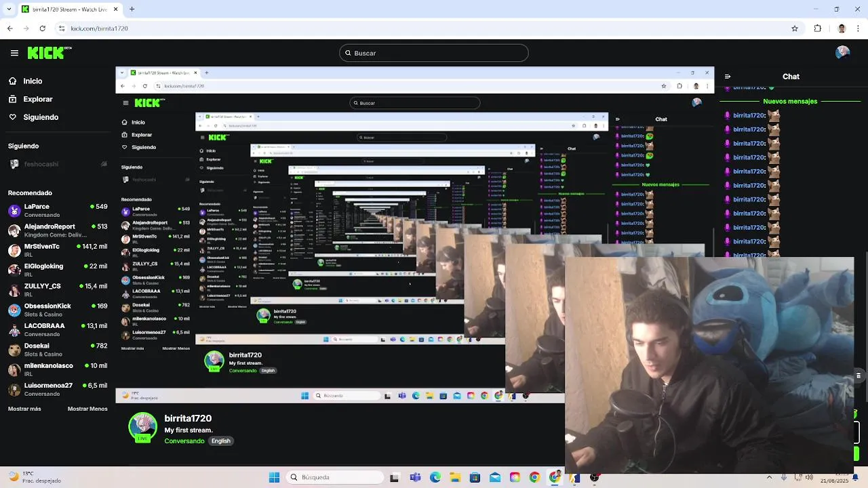This screenshot has width=868, height=488.
Task: Open recommended channel Luisormenoza27
Action: click(57, 389)
